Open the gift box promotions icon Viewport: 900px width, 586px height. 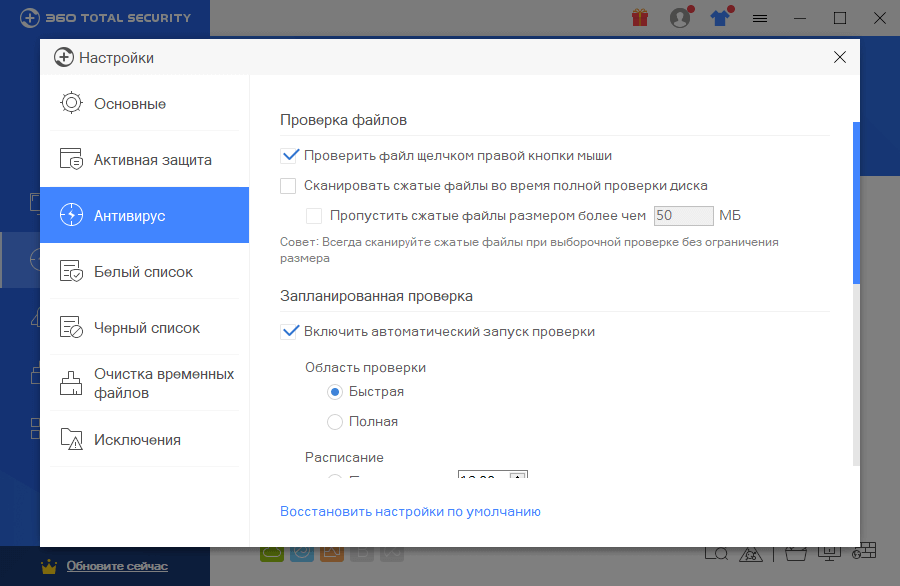pyautogui.click(x=640, y=18)
